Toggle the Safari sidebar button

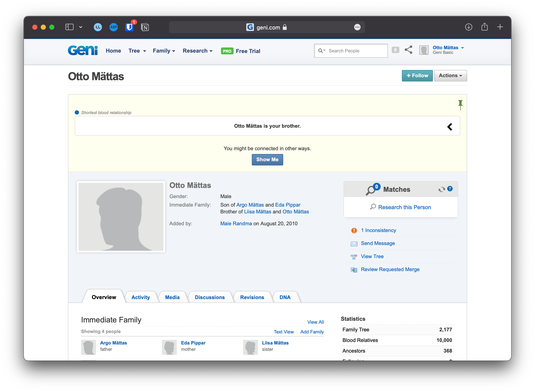(x=69, y=27)
